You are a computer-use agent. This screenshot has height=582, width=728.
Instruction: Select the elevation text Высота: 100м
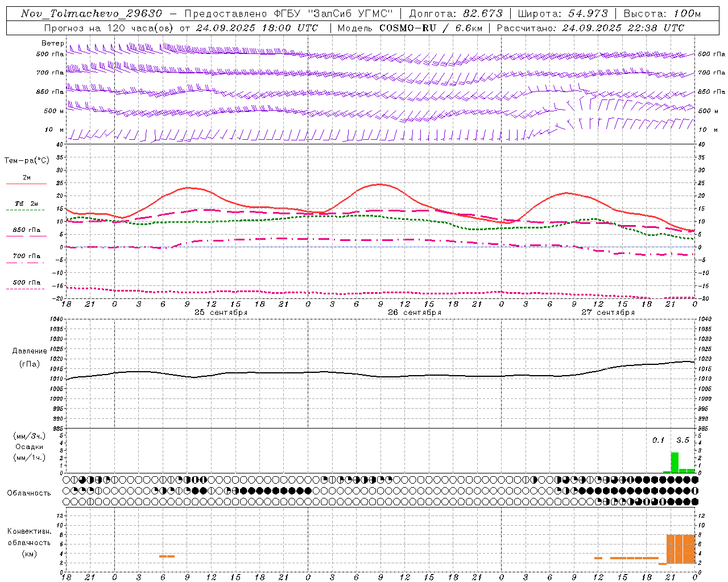(663, 14)
